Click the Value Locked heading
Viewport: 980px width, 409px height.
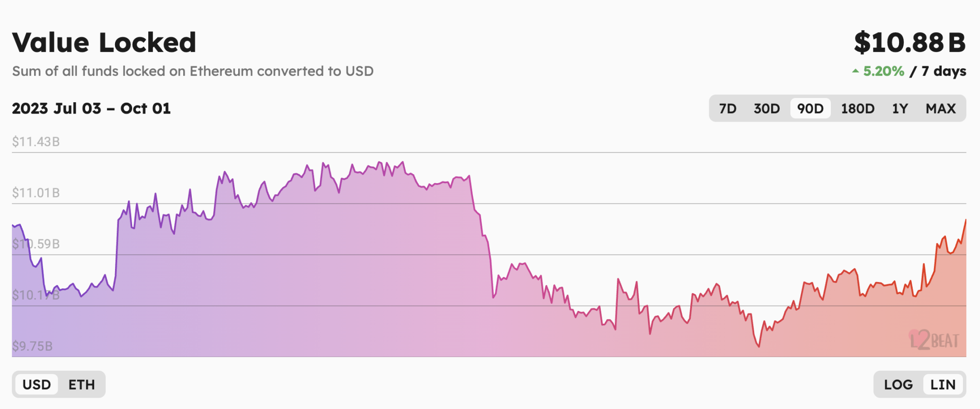click(104, 42)
